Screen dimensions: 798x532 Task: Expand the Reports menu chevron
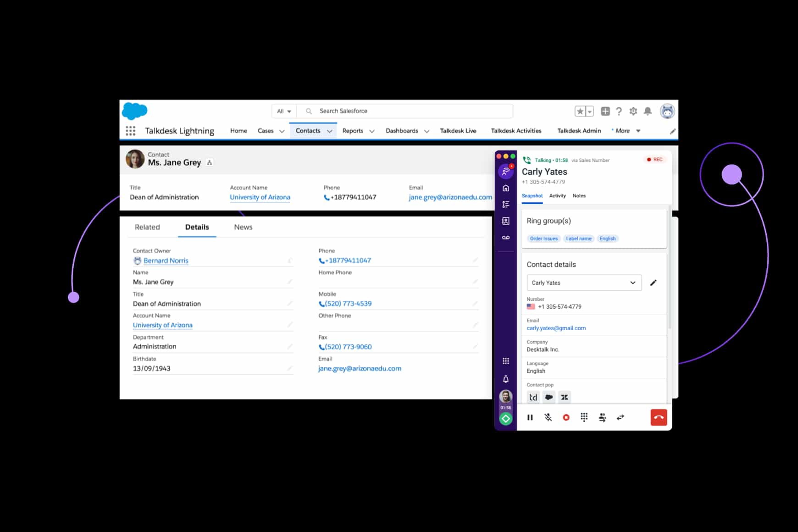(372, 131)
